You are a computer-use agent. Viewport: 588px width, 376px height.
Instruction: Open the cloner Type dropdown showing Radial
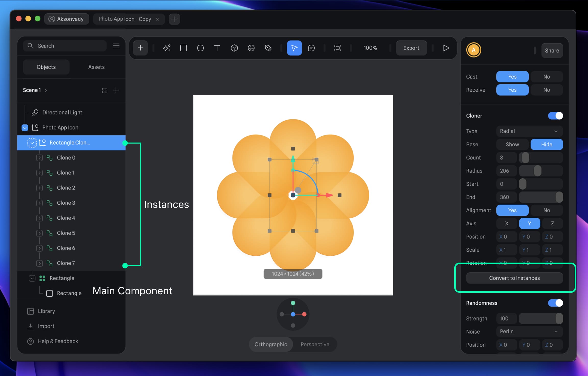tap(529, 131)
